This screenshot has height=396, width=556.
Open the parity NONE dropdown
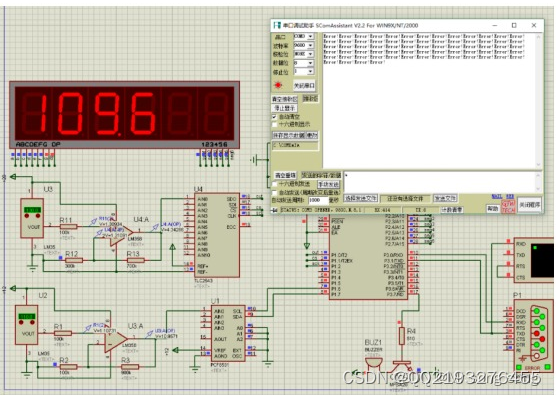[x=303, y=54]
